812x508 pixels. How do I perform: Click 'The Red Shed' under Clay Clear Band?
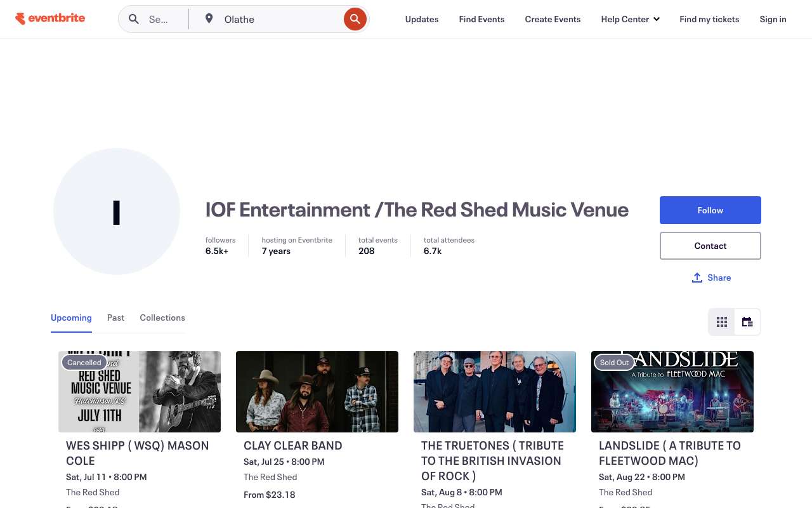pyautogui.click(x=270, y=477)
